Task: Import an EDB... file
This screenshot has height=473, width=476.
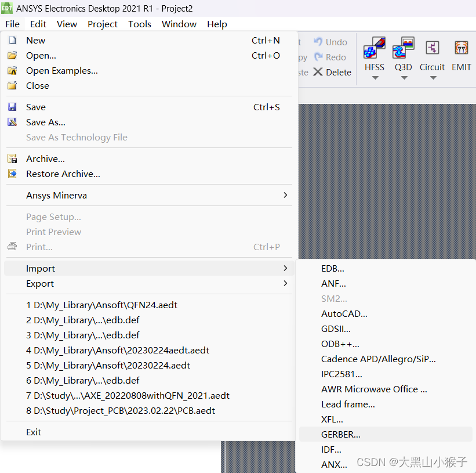Action: point(386,268)
